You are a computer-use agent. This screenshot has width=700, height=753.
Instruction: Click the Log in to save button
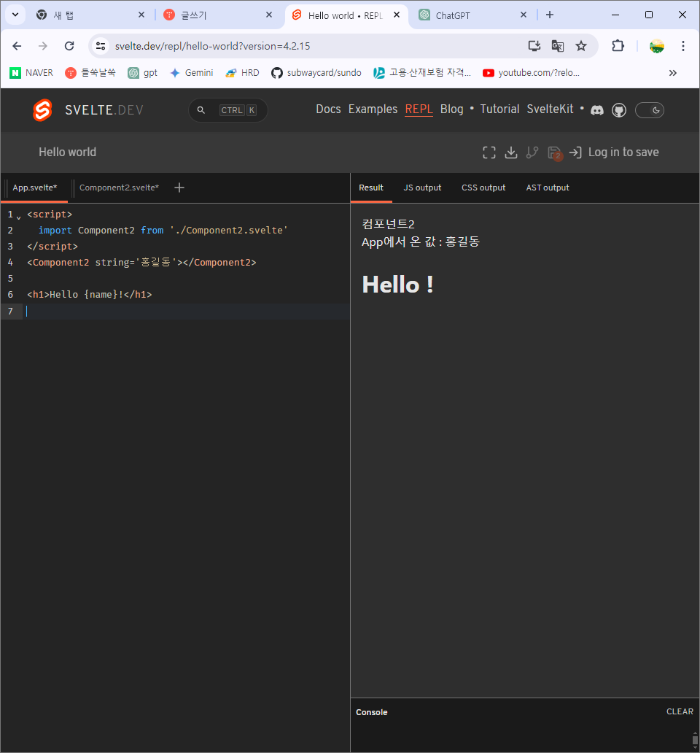pos(614,152)
